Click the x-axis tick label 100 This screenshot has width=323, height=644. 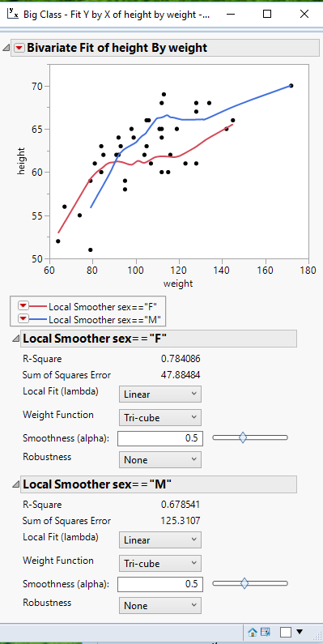coord(135,271)
